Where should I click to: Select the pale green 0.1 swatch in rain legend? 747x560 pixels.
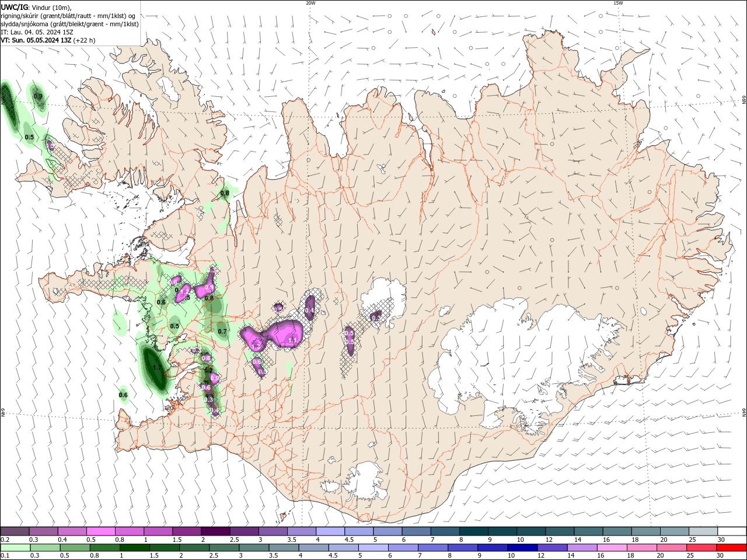coord(15,548)
